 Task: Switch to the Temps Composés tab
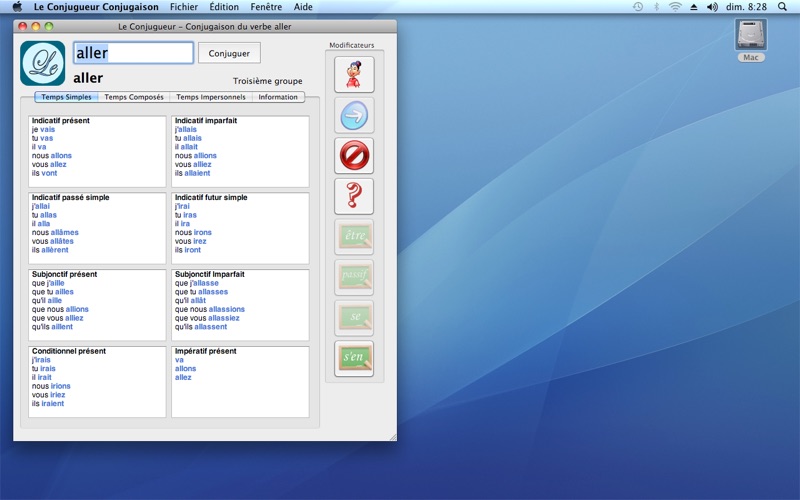(x=134, y=97)
